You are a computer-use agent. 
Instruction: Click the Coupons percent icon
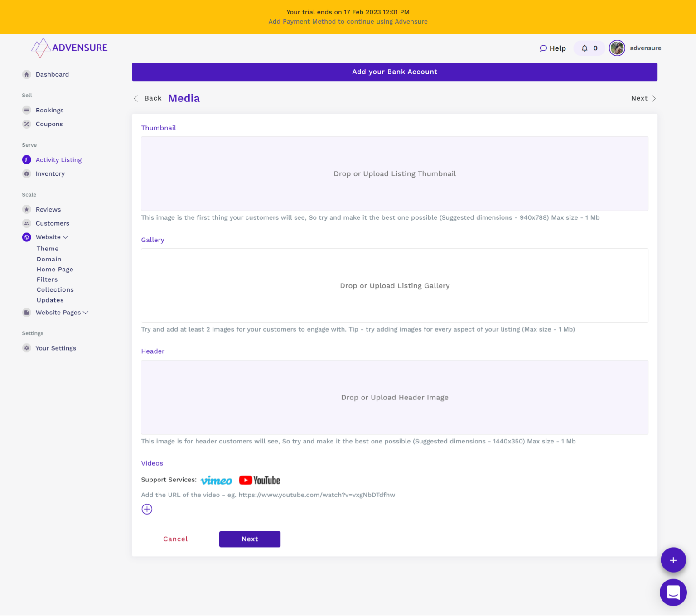point(27,124)
